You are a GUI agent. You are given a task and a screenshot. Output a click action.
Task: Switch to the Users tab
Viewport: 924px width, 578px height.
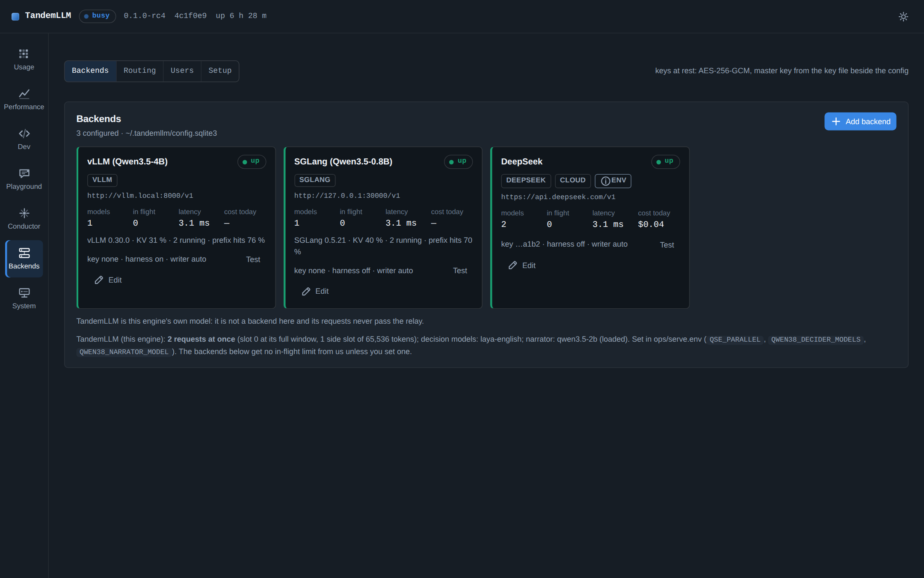[182, 71]
